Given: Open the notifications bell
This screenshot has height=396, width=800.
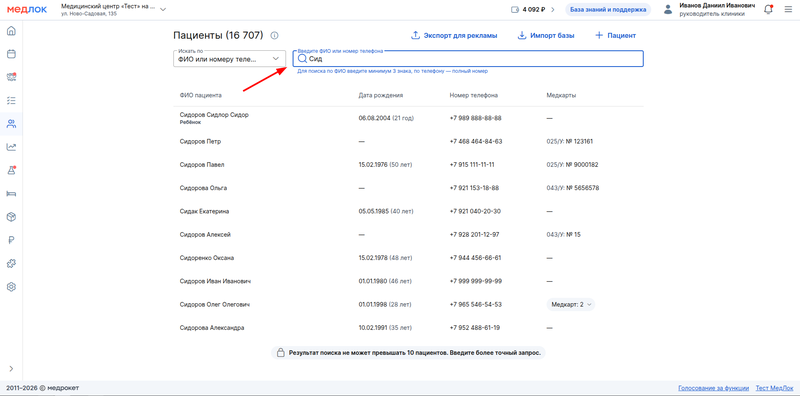Looking at the screenshot, I should (x=768, y=10).
